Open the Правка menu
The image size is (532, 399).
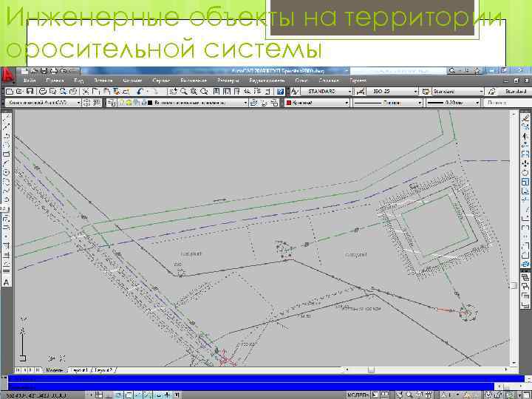pyautogui.click(x=55, y=81)
